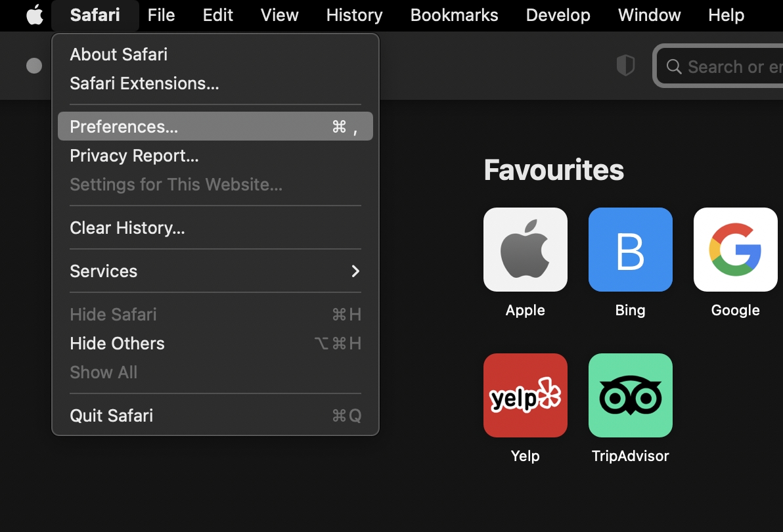This screenshot has width=783, height=532.
Task: Select Preferences… menu item
Action: point(215,126)
